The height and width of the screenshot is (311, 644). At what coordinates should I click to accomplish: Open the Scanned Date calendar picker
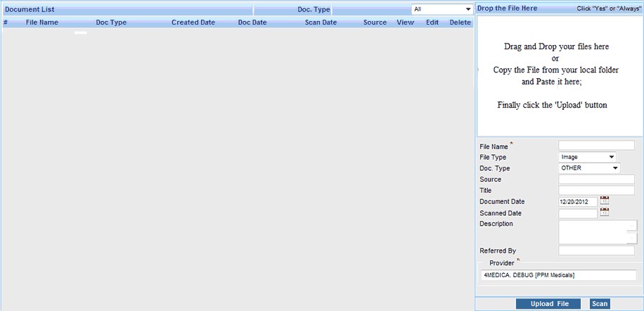[605, 212]
